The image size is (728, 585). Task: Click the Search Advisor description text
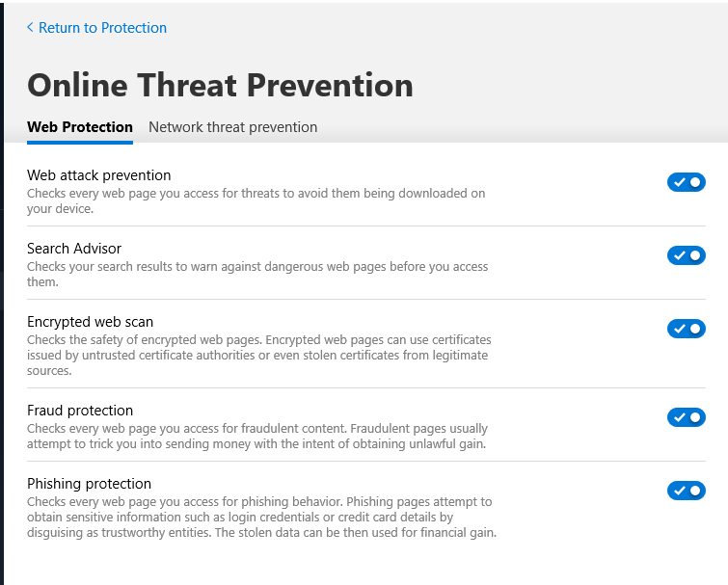click(257, 274)
